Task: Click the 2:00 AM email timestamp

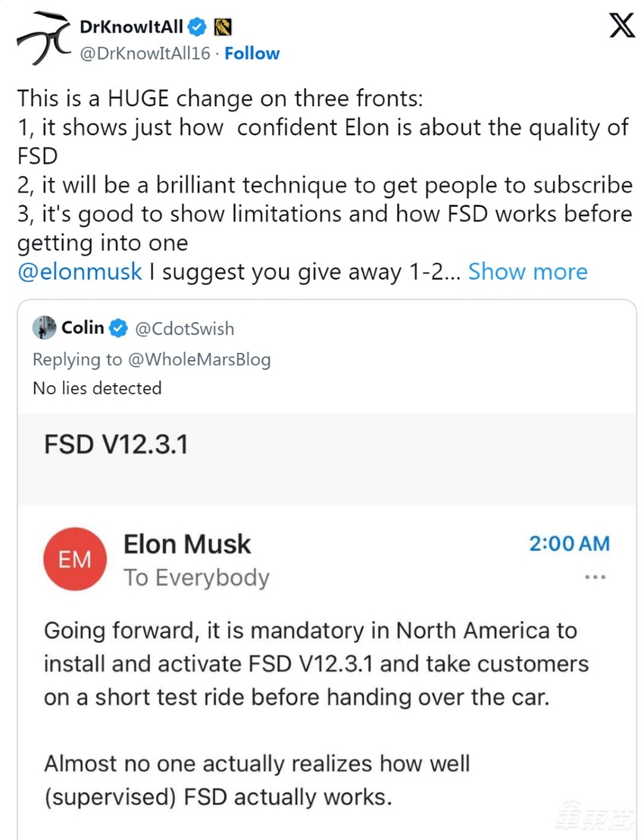Action: [x=569, y=544]
